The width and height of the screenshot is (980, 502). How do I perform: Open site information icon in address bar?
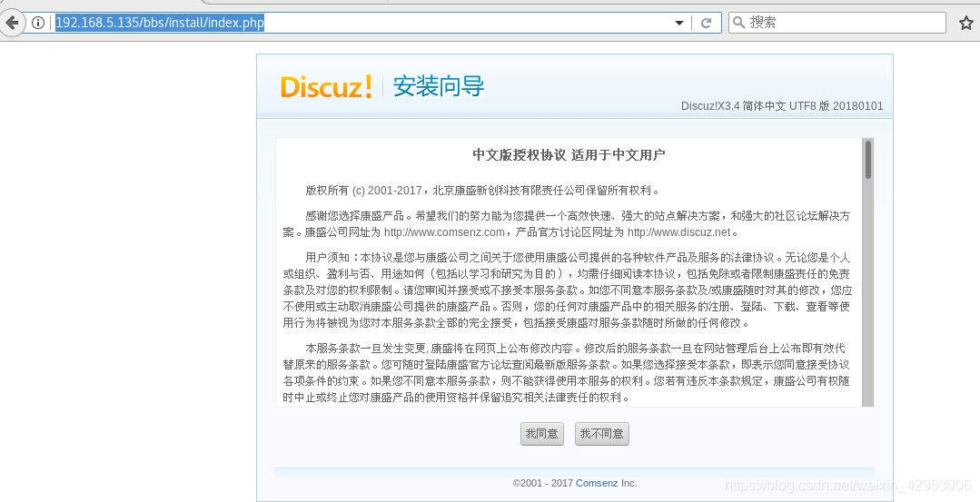[38, 23]
